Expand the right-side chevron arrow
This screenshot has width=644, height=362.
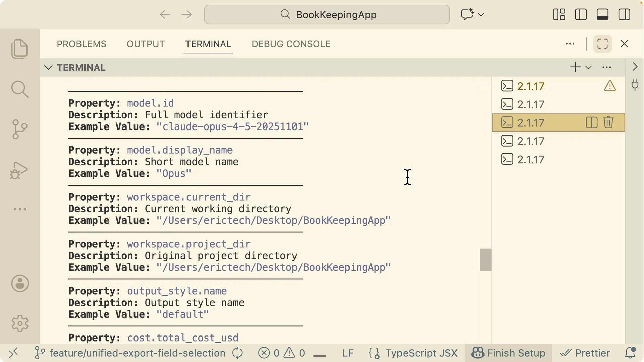click(635, 67)
